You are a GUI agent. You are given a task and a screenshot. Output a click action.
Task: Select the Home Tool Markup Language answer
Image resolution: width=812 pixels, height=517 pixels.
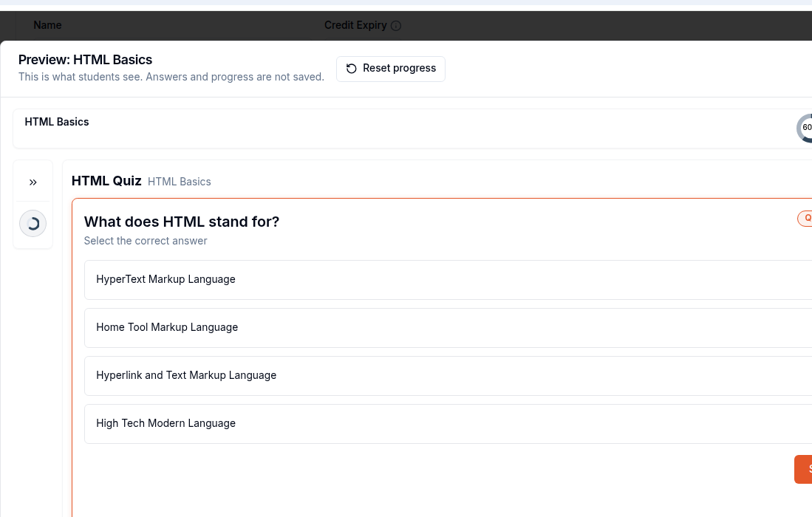coord(448,328)
